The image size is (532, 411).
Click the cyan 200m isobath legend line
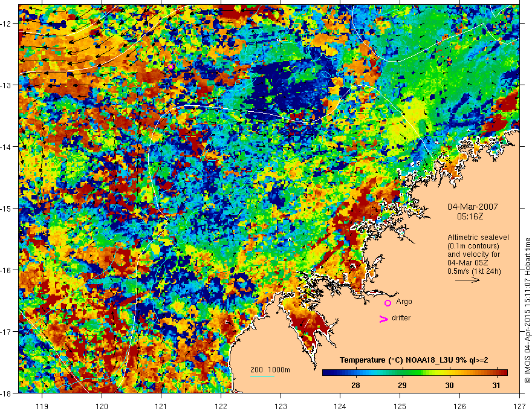point(262,376)
